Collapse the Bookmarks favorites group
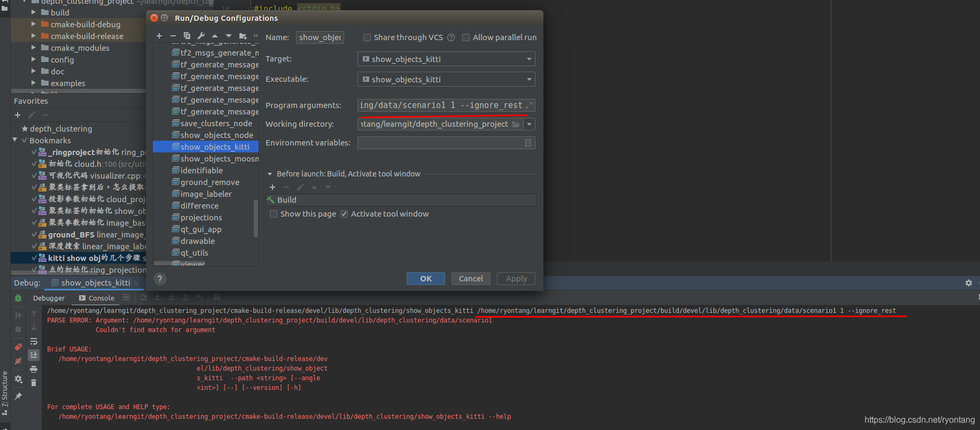This screenshot has height=430, width=980. [15, 140]
